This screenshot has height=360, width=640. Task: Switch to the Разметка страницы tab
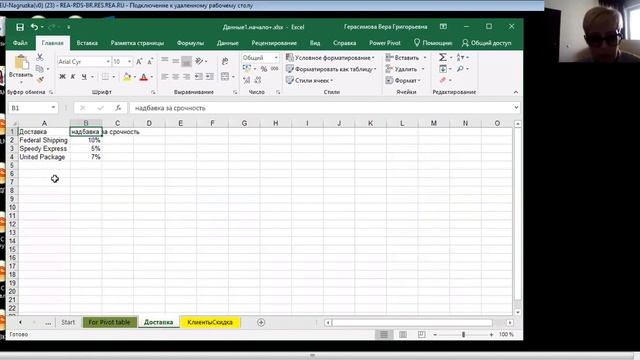tap(137, 43)
